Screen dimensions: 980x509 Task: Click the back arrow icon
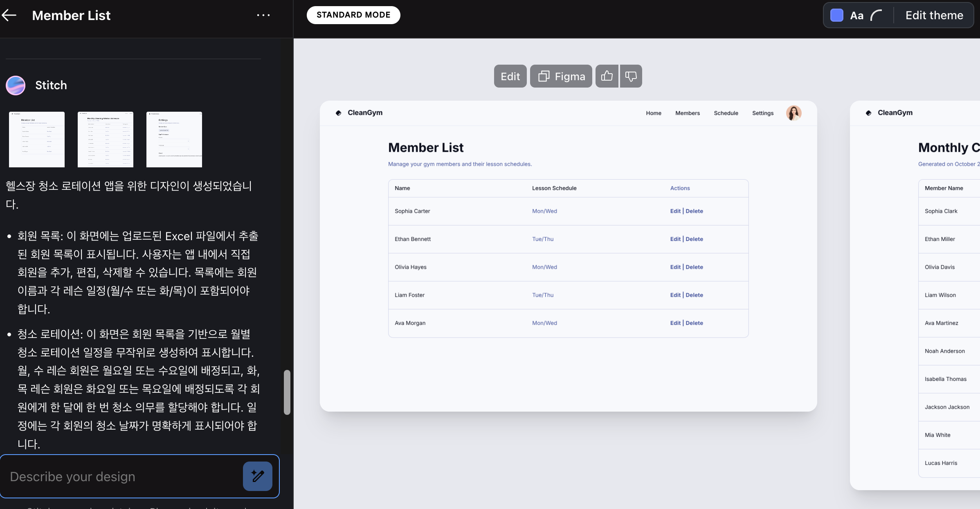(9, 16)
